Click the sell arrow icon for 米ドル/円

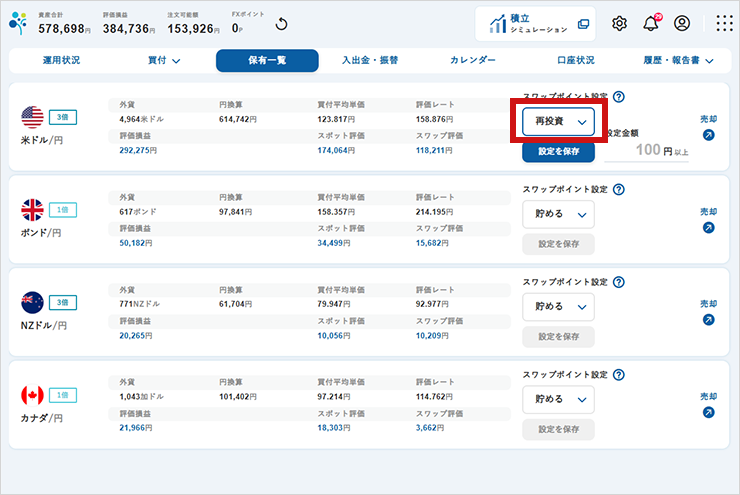tap(708, 135)
